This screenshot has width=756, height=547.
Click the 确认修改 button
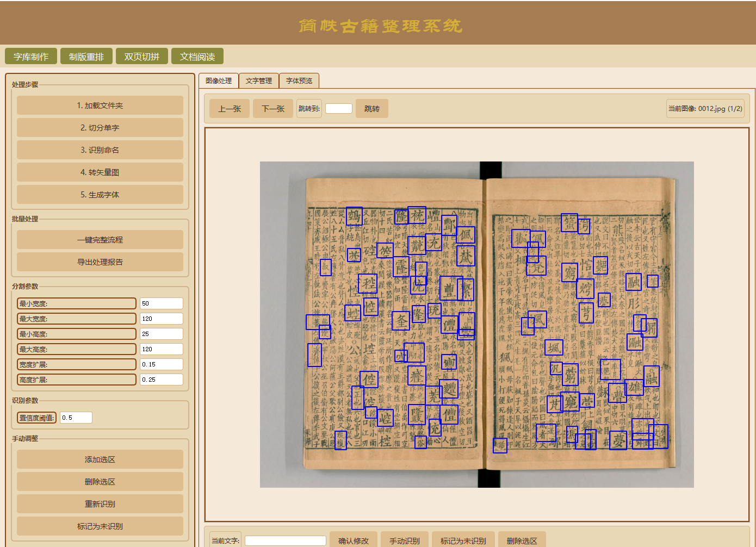354,540
